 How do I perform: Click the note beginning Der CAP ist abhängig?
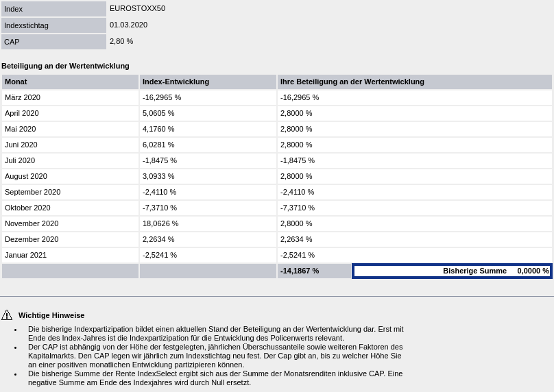pyautogui.click(x=215, y=356)
